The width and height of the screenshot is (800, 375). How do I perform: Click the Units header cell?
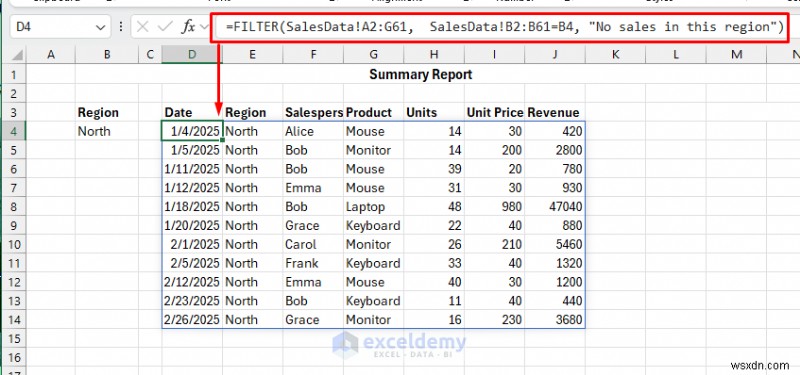click(434, 112)
